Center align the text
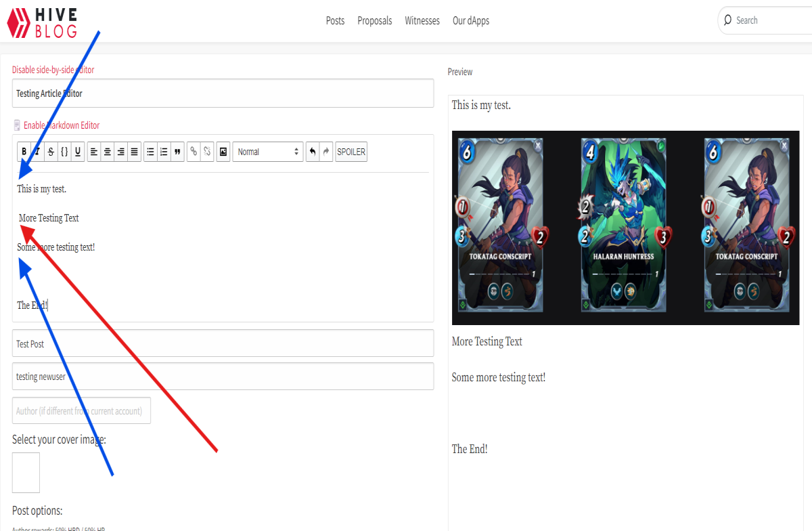 [108, 152]
